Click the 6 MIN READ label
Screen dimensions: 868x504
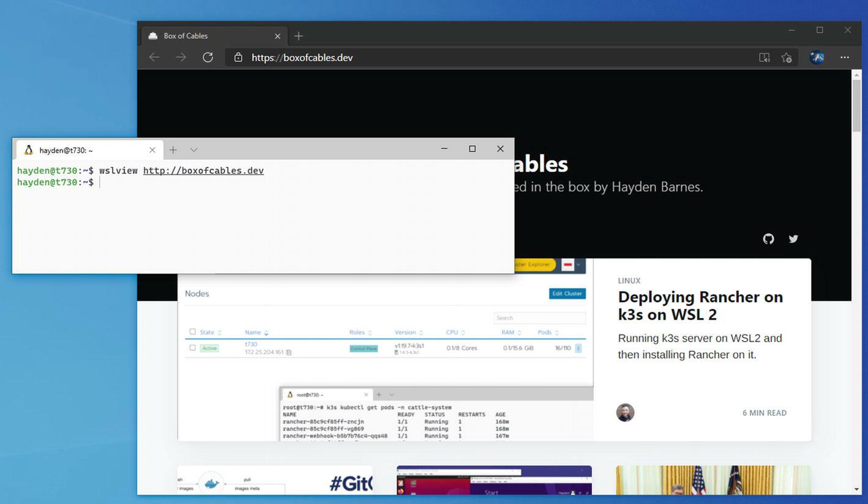pyautogui.click(x=765, y=413)
